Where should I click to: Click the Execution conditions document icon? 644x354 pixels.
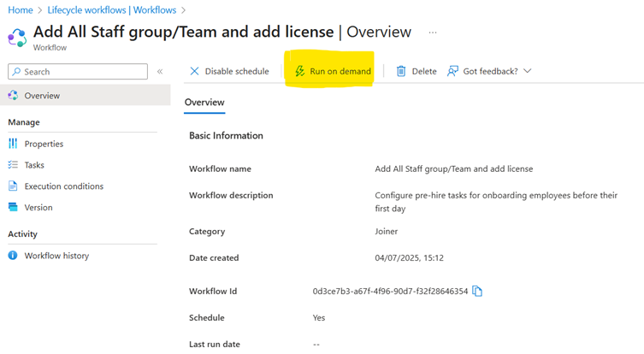pos(13,186)
